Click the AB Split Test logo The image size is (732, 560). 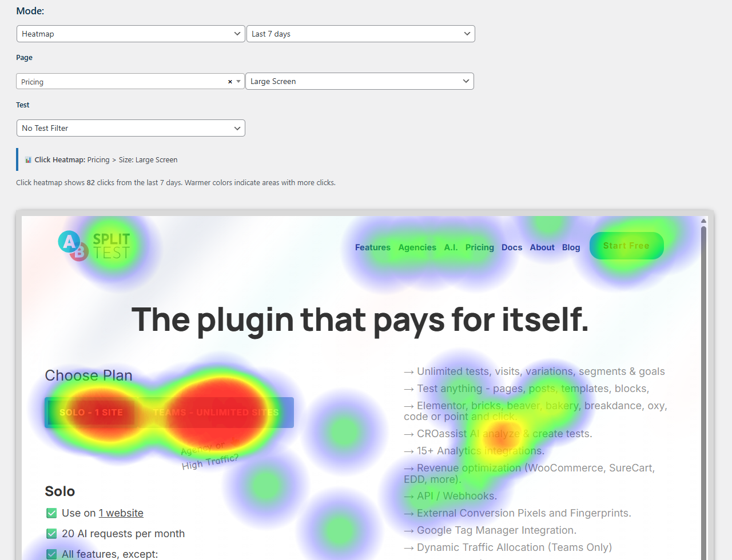pos(94,246)
